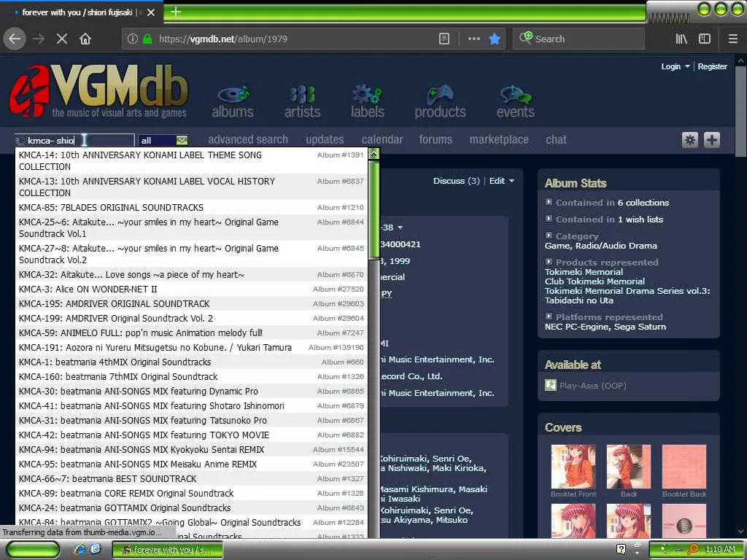This screenshot has width=747, height=560.
Task: Click the Register link
Action: point(712,66)
